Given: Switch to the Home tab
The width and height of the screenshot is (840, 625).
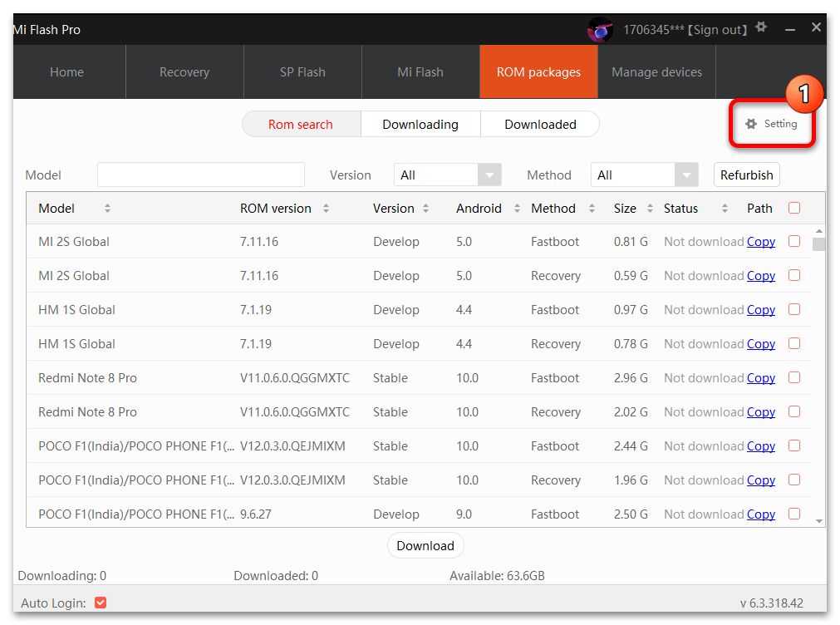Looking at the screenshot, I should (x=67, y=71).
